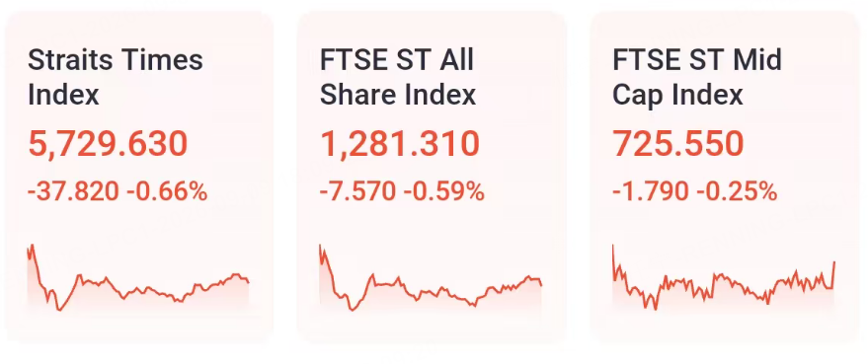This screenshot has width=868, height=364.
Task: Select the FTSE ST All Share Index card
Action: [x=432, y=177]
